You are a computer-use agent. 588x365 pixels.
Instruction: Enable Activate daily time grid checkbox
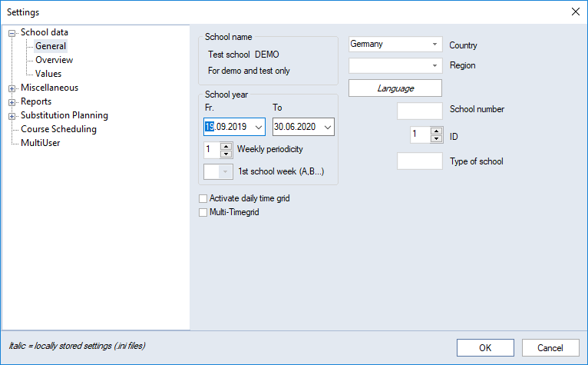203,198
